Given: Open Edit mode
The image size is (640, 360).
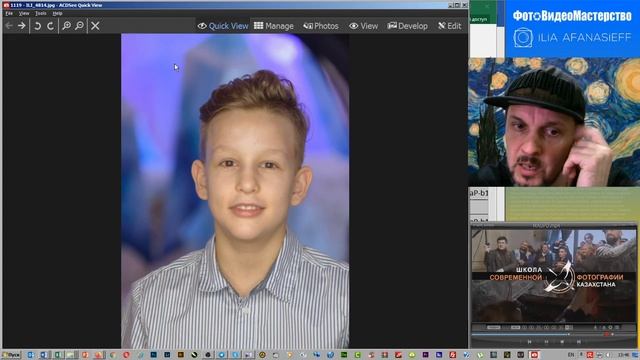Looking at the screenshot, I should click(449, 26).
